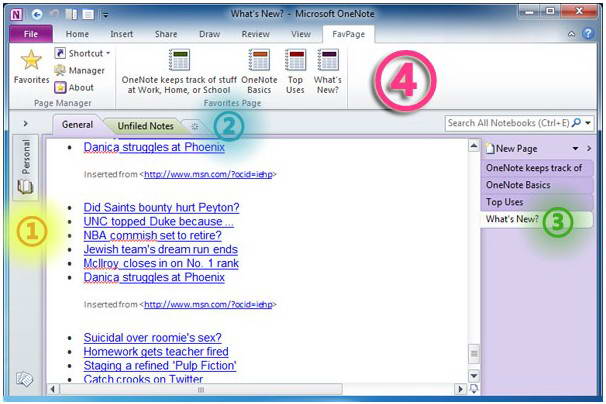The height and width of the screenshot is (404, 606).
Task: Click the Favorites star icon
Action: click(31, 61)
